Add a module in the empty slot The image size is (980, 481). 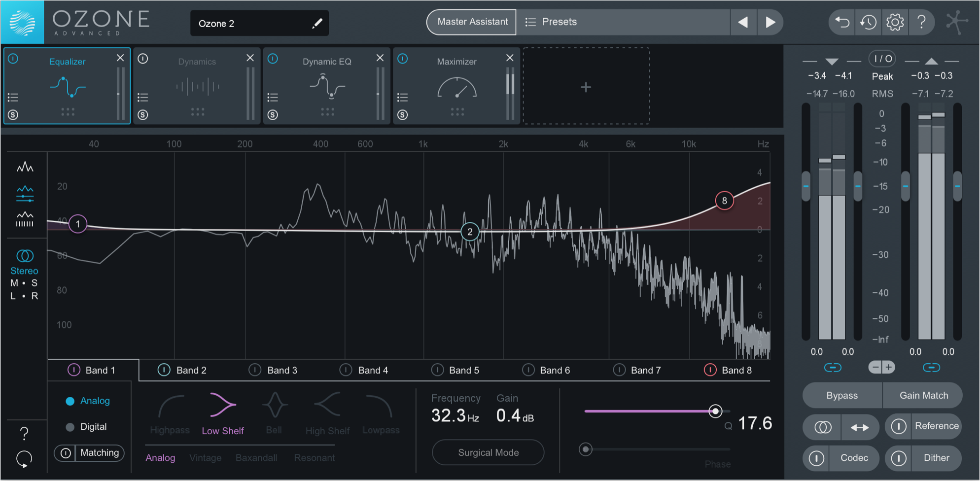[586, 87]
